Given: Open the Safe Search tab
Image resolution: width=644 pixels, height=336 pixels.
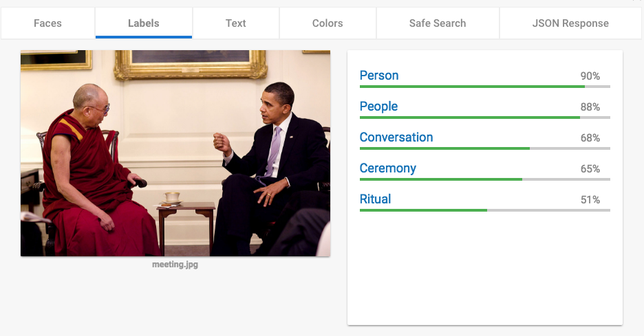Looking at the screenshot, I should click(438, 23).
